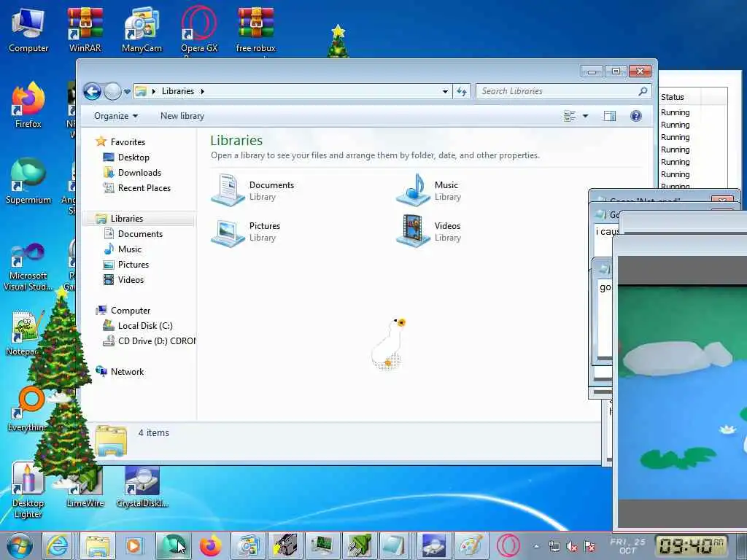Click the Start button orb

pyautogui.click(x=19, y=545)
